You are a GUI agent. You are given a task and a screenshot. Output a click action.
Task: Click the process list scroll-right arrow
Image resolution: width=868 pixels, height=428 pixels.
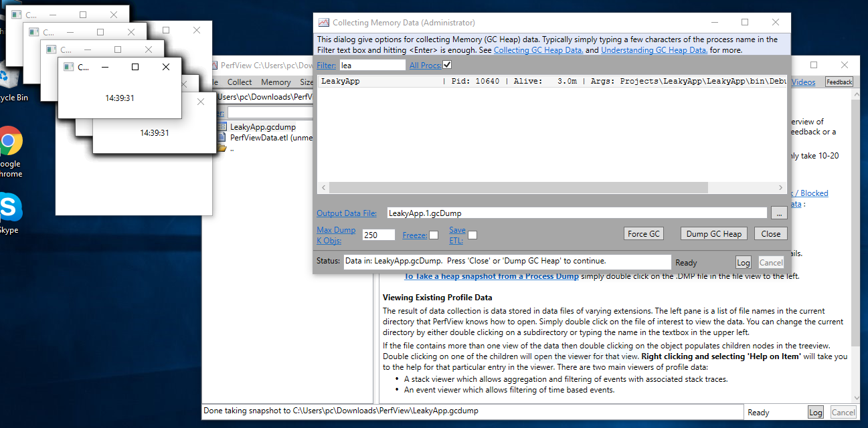tap(780, 188)
